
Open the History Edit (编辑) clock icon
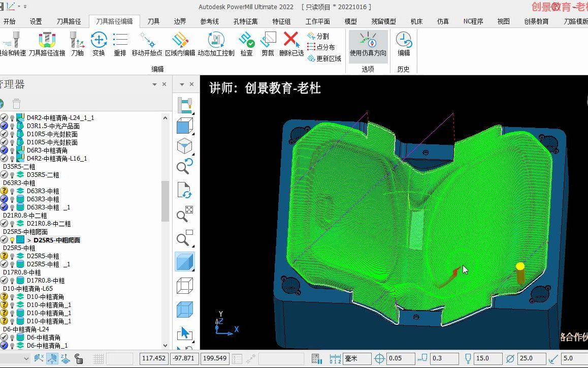coord(404,44)
